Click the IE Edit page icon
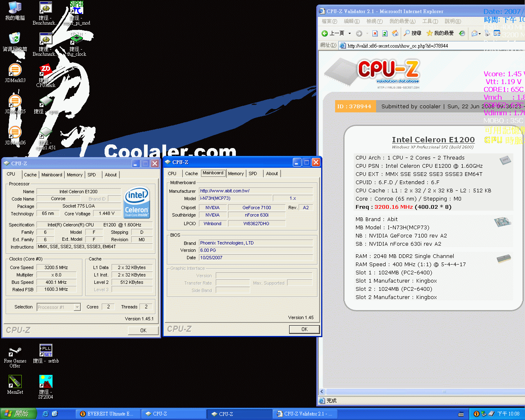Viewport: 525px width, 420px height. [x=497, y=33]
